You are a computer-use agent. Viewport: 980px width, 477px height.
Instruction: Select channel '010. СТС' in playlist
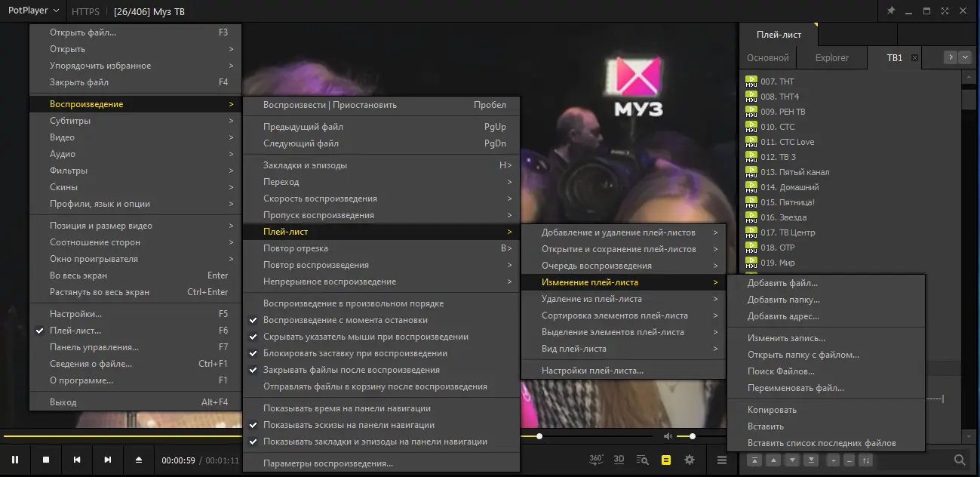coord(849,127)
